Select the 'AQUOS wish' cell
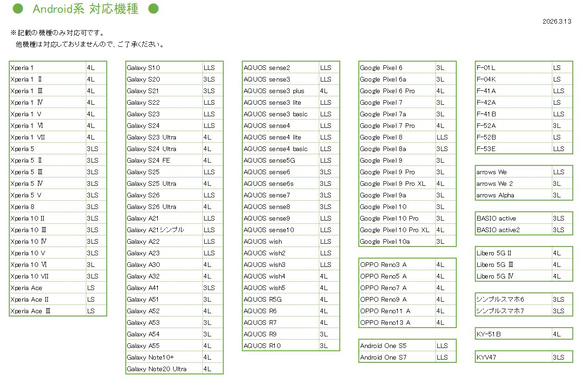Viewport: 583px width, 386px height. point(281,241)
